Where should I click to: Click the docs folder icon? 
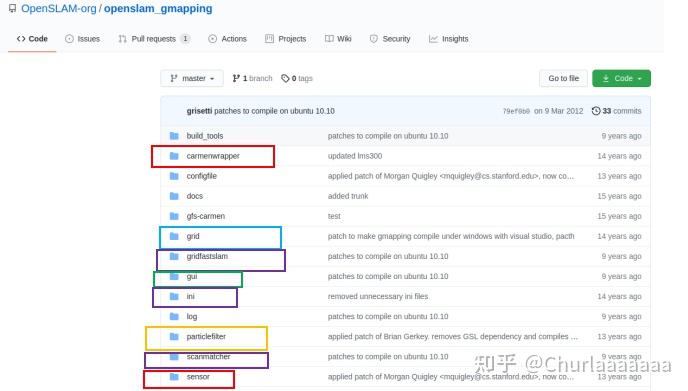(174, 196)
